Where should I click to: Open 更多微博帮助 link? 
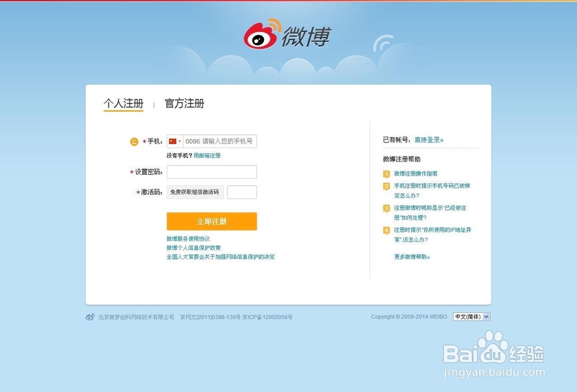(412, 257)
